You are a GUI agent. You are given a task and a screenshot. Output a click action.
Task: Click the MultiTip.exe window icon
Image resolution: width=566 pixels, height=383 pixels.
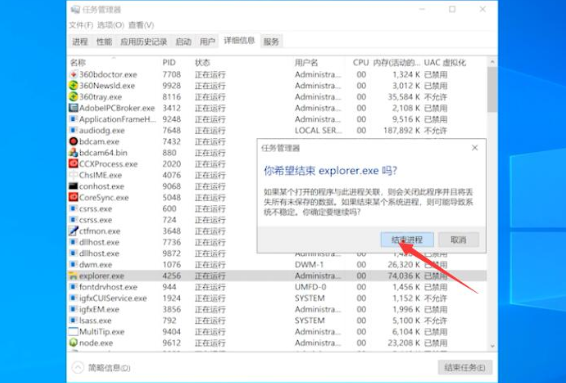coord(73,332)
